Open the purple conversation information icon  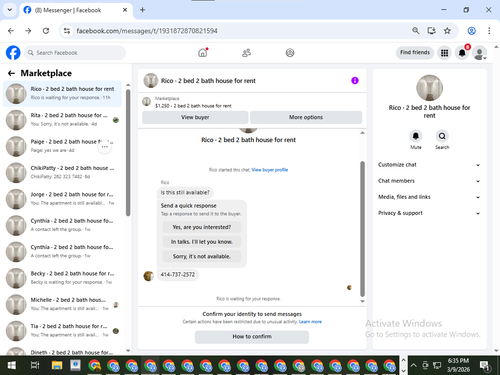click(355, 81)
